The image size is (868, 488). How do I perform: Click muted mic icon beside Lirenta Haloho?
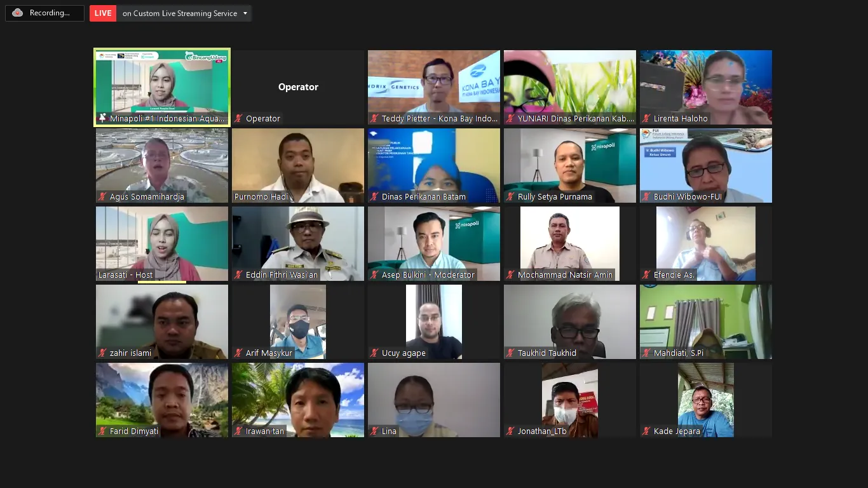click(x=647, y=118)
